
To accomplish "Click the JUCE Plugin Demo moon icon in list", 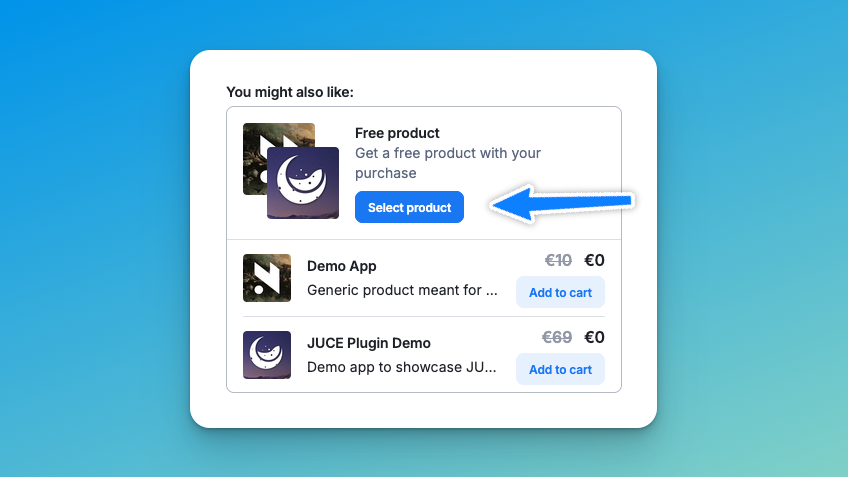I will (267, 355).
